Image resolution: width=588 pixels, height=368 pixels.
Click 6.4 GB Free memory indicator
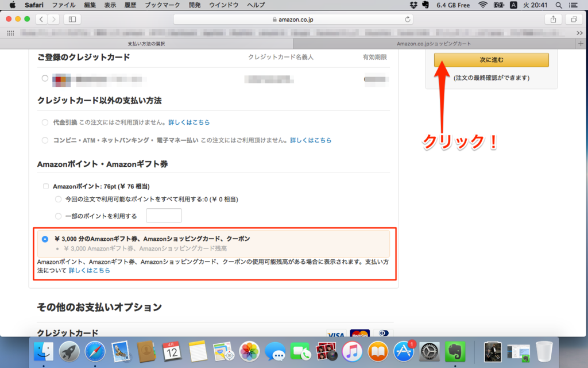point(453,5)
